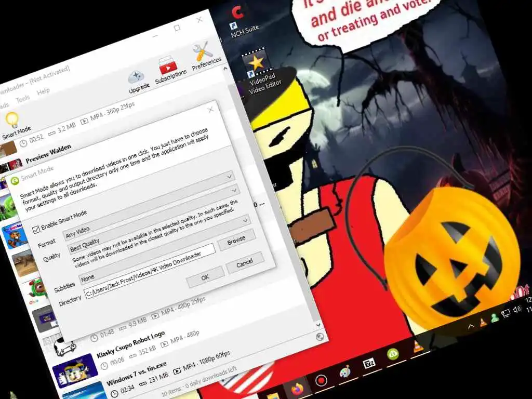Select the Klasky Csupo Robot Logo item
532x399 pixels.
click(130, 344)
